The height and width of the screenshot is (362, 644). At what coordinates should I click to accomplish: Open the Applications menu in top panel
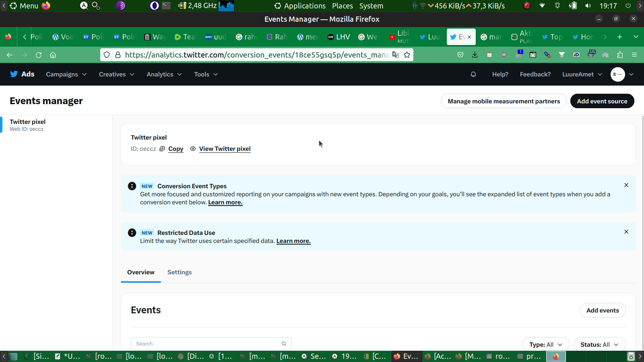300,6
